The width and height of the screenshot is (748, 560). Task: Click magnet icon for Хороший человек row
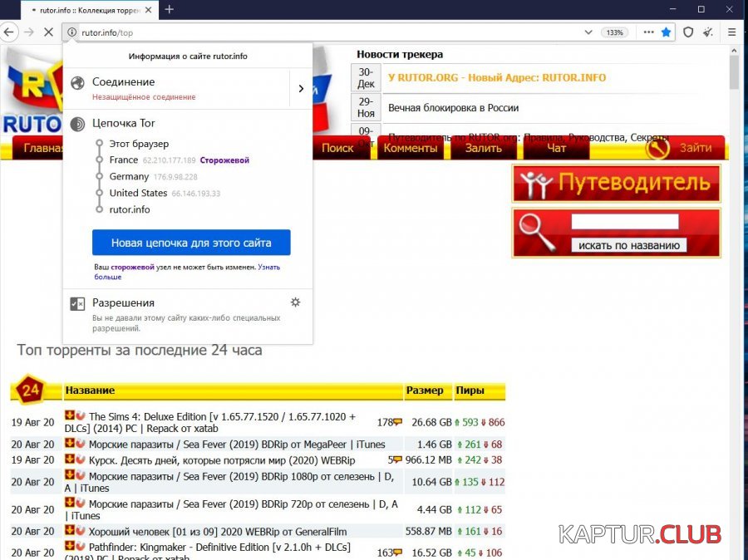(x=80, y=530)
